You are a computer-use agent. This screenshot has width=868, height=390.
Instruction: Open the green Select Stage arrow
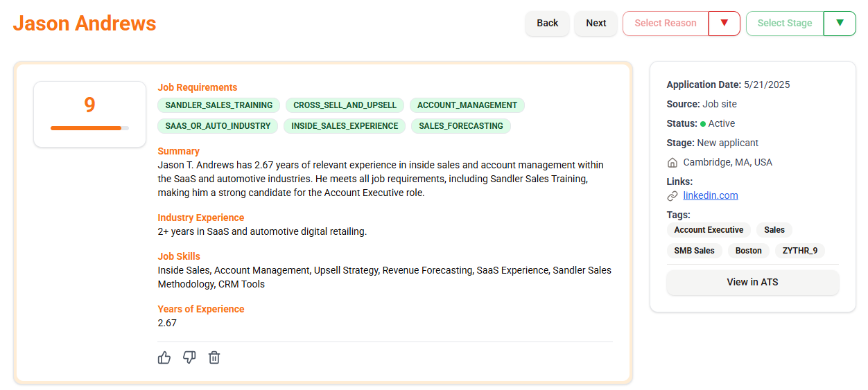[840, 23]
